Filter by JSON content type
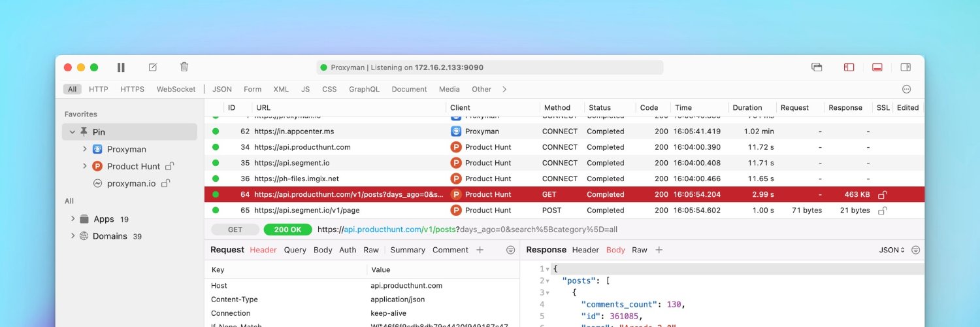 click(222, 89)
